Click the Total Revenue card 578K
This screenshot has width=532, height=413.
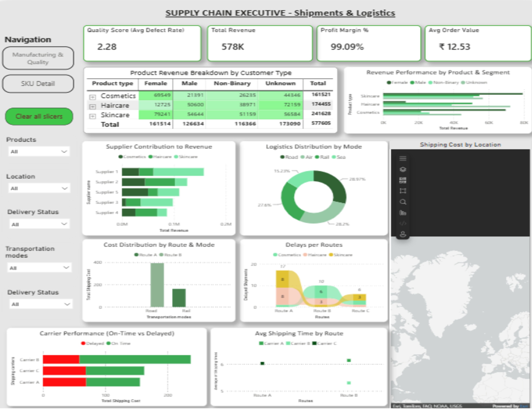click(x=233, y=47)
